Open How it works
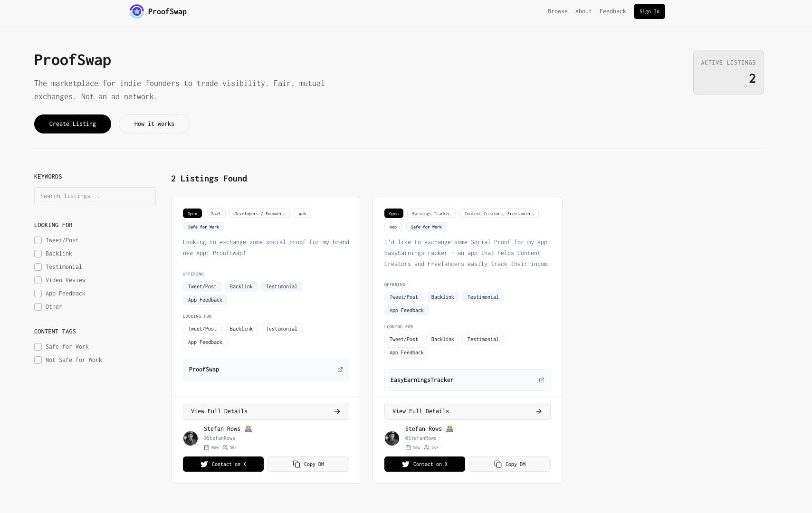 click(154, 124)
